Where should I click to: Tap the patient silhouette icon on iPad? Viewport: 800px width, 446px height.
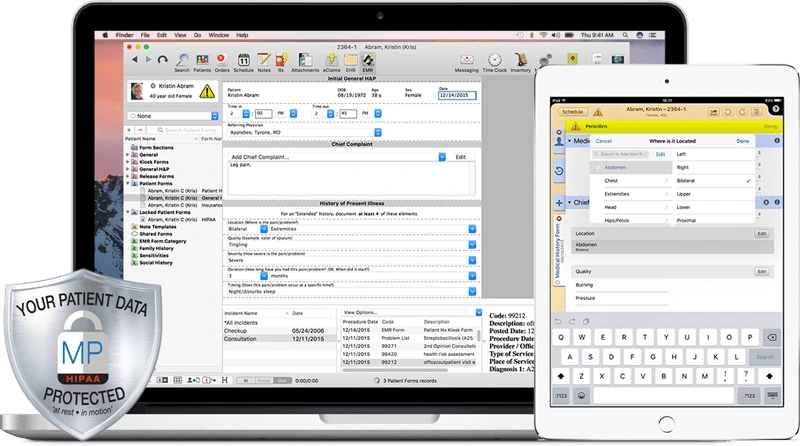tap(559, 141)
